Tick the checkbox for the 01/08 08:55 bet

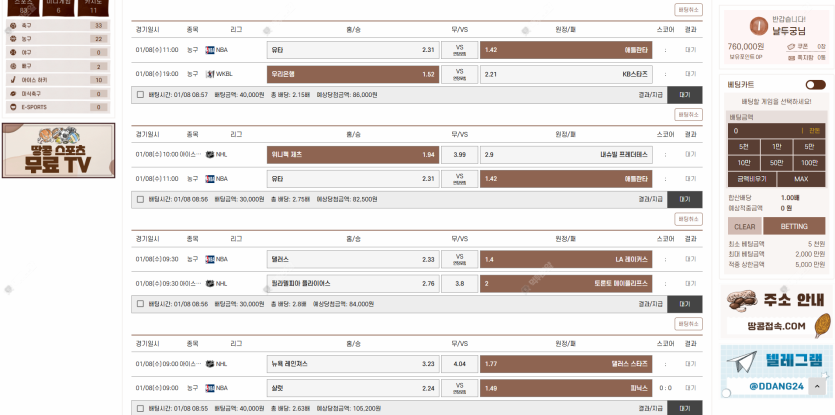coord(140,408)
